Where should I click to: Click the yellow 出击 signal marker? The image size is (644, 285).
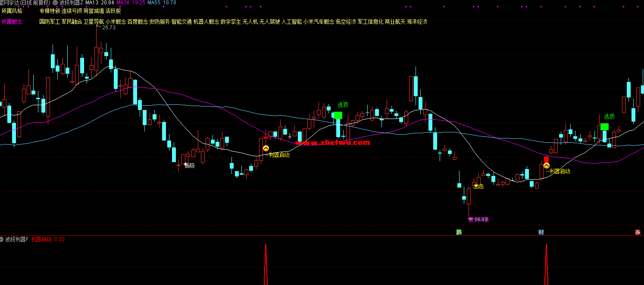[478, 186]
